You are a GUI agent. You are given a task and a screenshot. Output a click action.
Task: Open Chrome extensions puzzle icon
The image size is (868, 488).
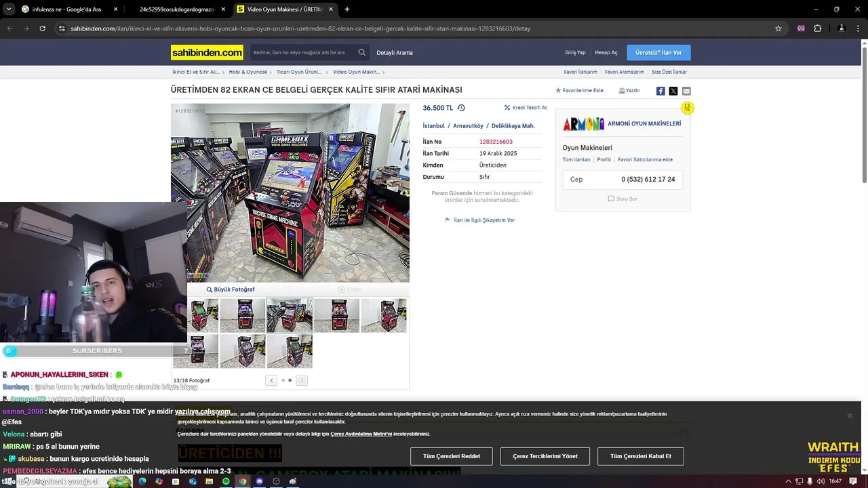817,28
